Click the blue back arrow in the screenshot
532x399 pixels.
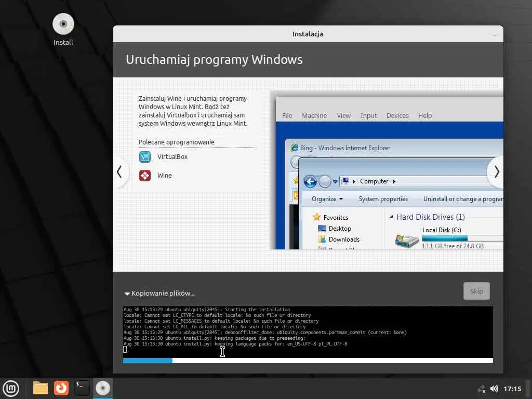pyautogui.click(x=310, y=181)
